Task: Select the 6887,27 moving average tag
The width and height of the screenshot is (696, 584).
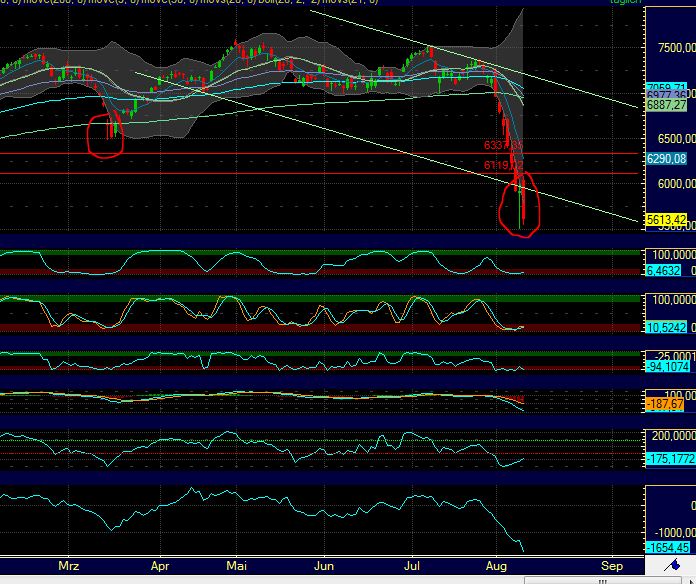Action: click(x=666, y=105)
